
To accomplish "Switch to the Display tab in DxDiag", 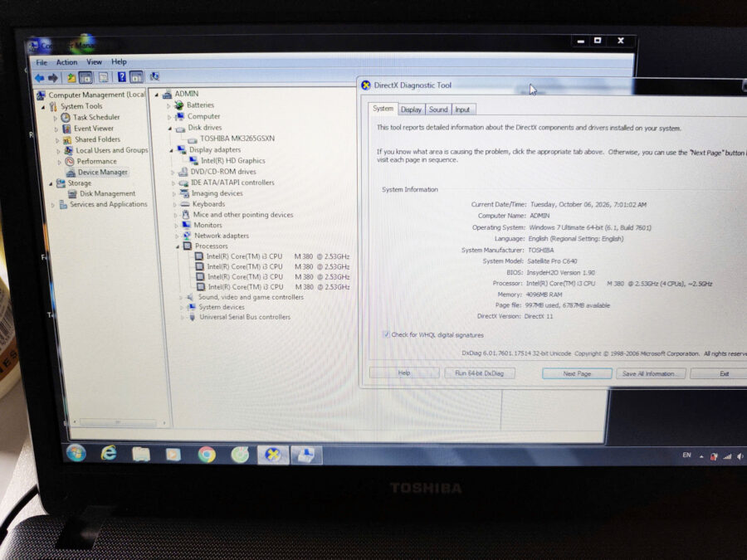I will [x=411, y=110].
